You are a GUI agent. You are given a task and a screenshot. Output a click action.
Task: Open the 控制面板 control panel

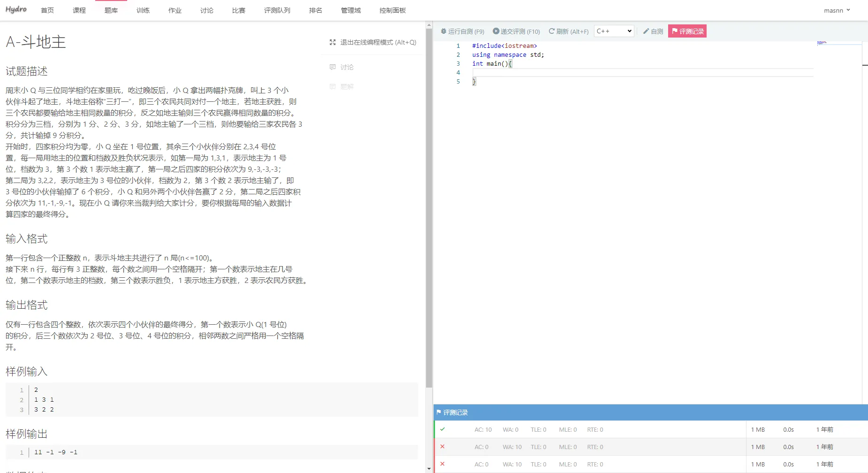coord(393,10)
